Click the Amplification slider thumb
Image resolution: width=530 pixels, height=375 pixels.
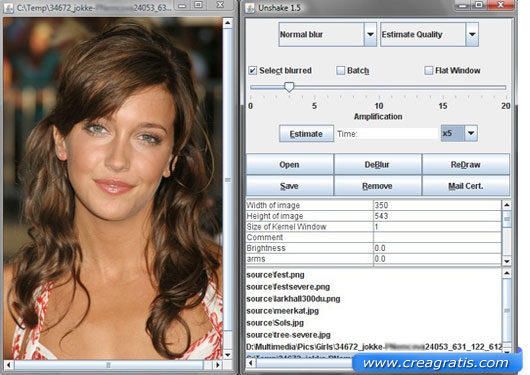pyautogui.click(x=289, y=87)
